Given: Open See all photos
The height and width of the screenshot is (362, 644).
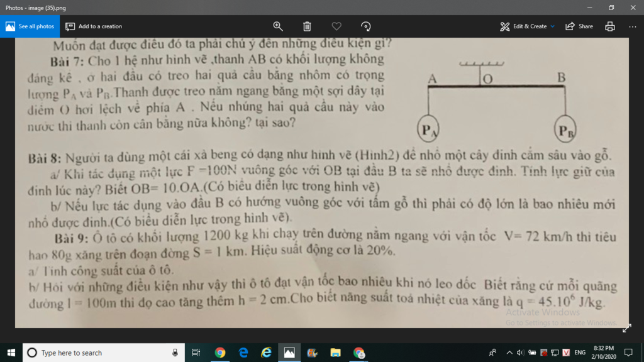Looking at the screenshot, I should (30, 26).
